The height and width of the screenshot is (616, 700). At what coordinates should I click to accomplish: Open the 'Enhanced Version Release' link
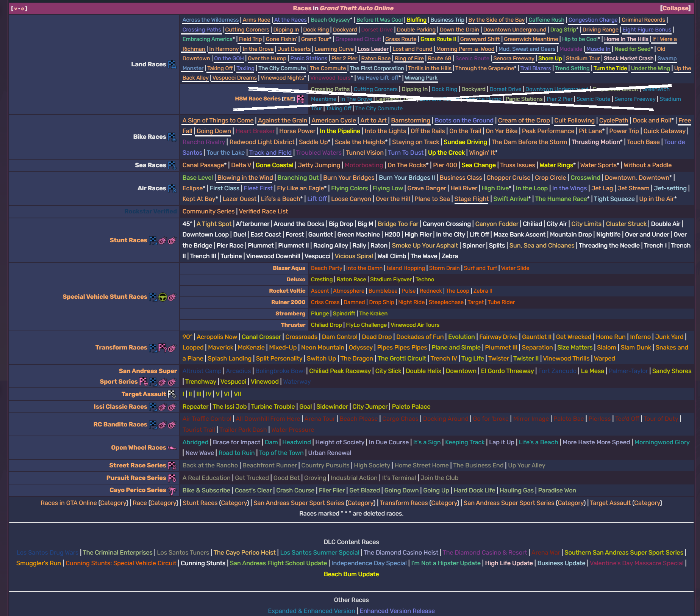point(397,611)
